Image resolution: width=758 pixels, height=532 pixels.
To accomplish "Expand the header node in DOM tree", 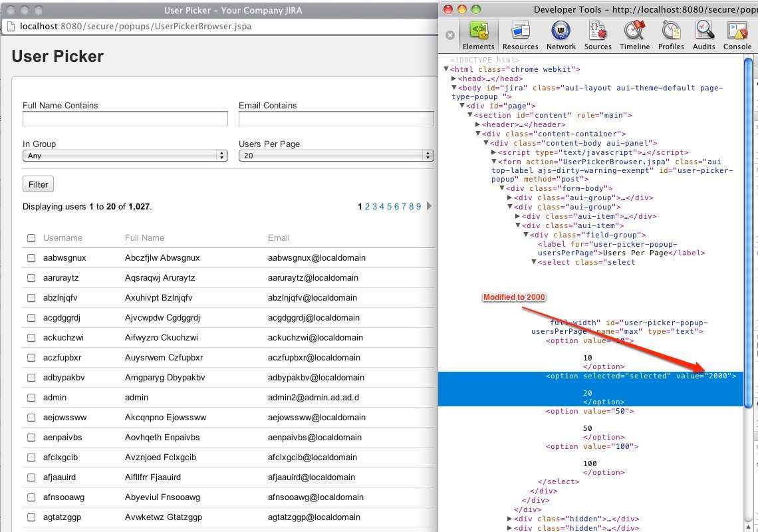I will (477, 124).
